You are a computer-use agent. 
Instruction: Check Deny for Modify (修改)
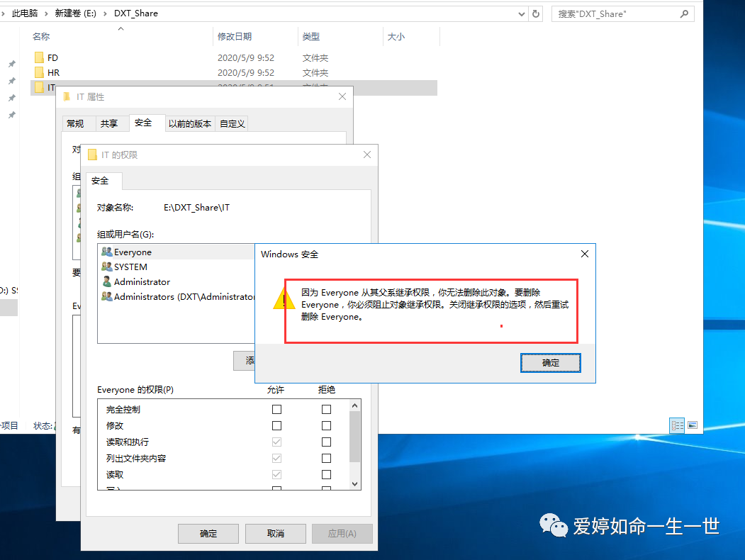pyautogui.click(x=326, y=425)
